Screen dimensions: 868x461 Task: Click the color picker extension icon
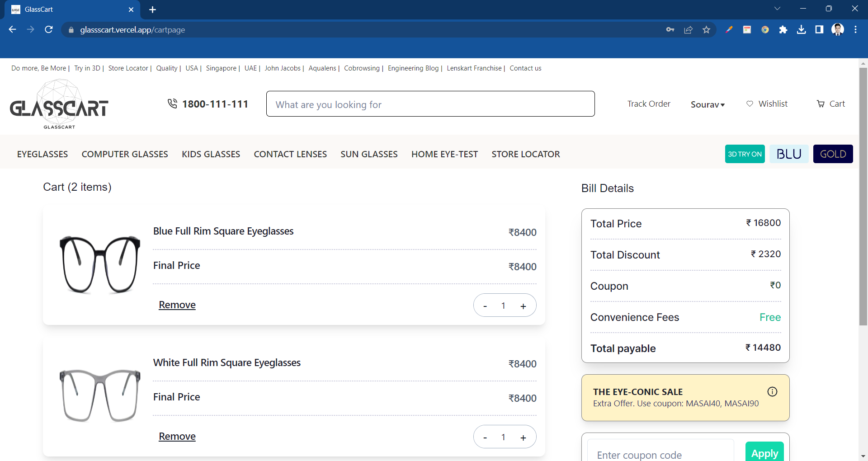[x=729, y=29]
